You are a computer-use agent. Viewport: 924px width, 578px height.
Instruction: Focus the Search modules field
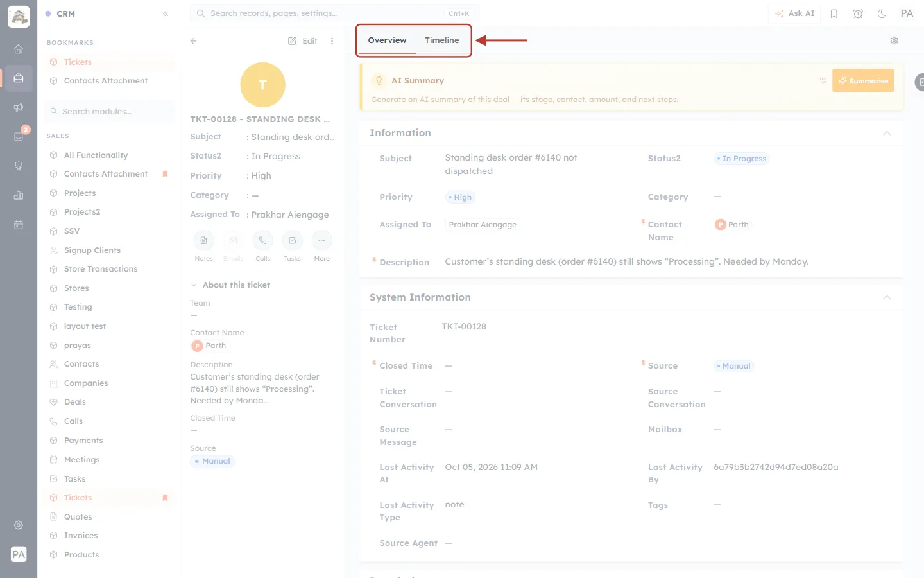pos(110,111)
